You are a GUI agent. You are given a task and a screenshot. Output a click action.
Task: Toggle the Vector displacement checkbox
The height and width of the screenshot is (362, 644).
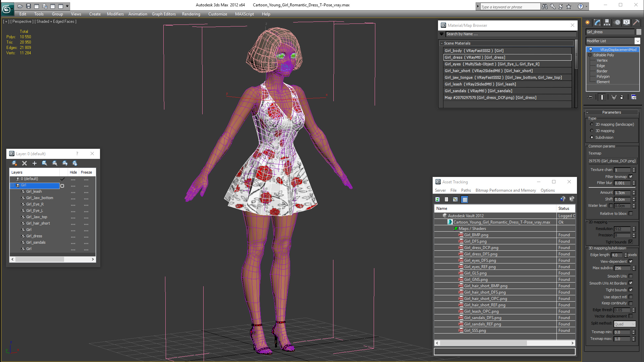631,316
